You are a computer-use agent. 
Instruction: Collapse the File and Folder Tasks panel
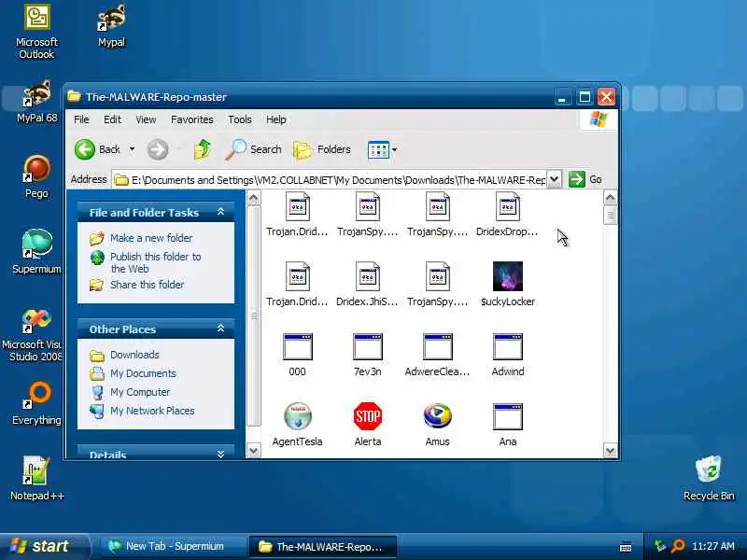220,212
